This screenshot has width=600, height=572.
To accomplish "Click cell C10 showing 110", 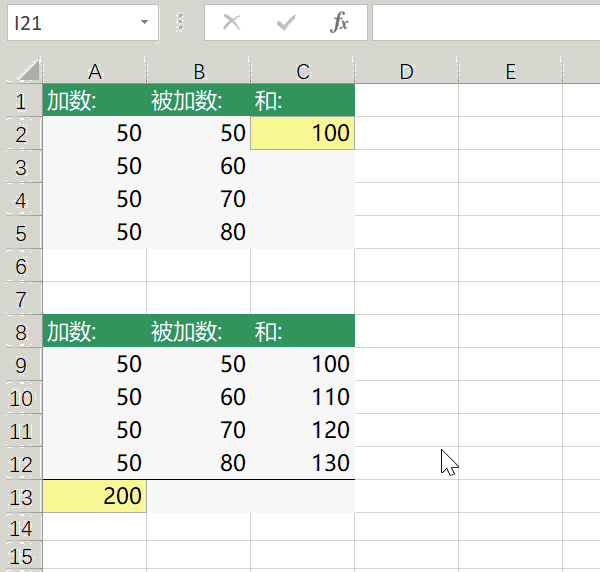I will (303, 397).
